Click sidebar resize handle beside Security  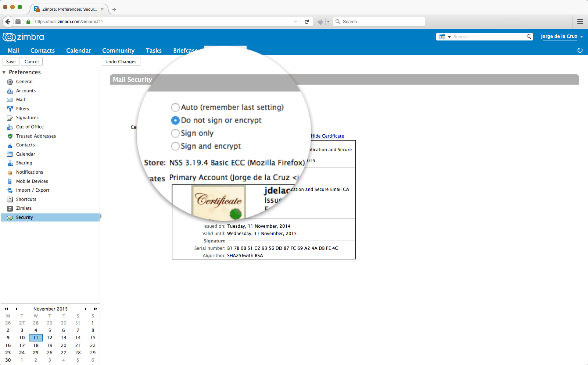(101, 217)
